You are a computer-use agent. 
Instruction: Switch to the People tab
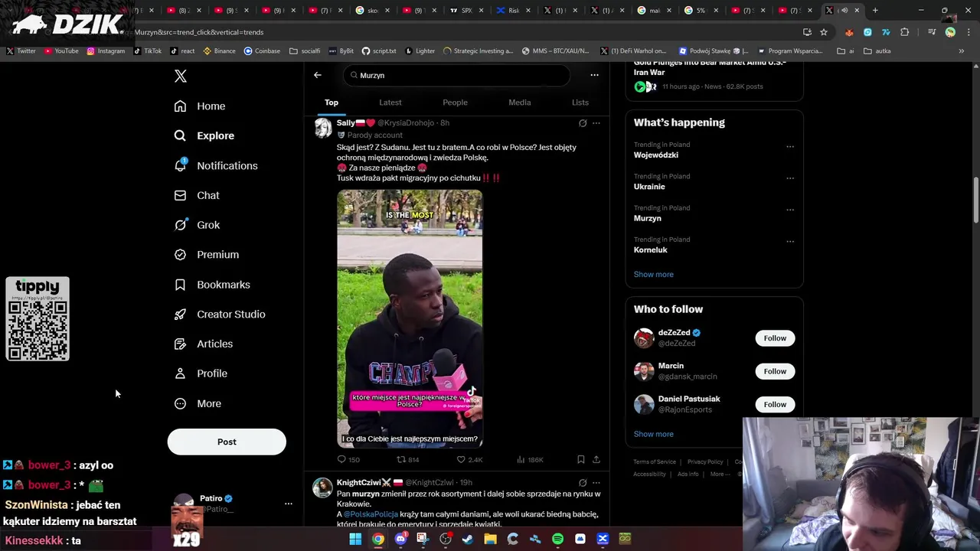pos(455,103)
